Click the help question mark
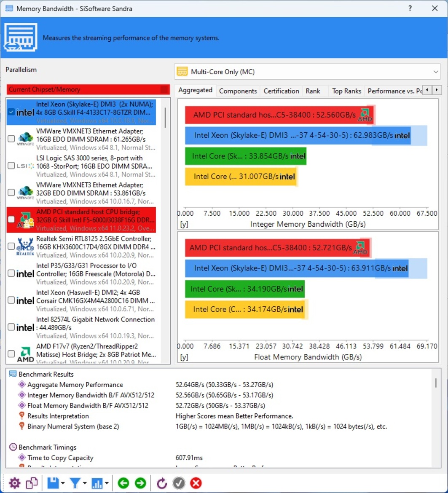The height and width of the screenshot is (493, 448). click(x=410, y=8)
